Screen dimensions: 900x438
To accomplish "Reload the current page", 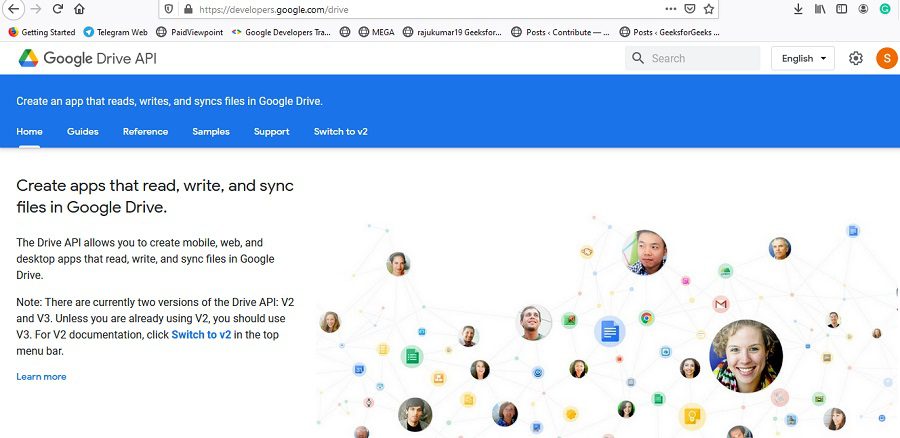I will tap(58, 9).
